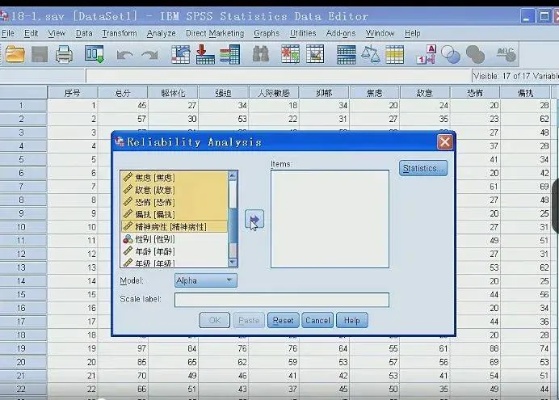Print the data with the printer icon

(x=65, y=55)
